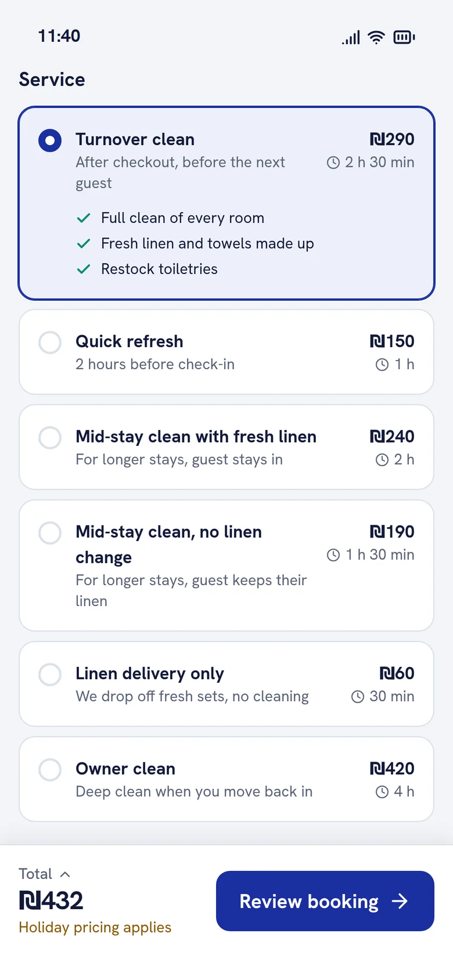Screen dimensions: 453x980
Task: Tap the Wi-Fi status icon
Action: tap(376, 37)
